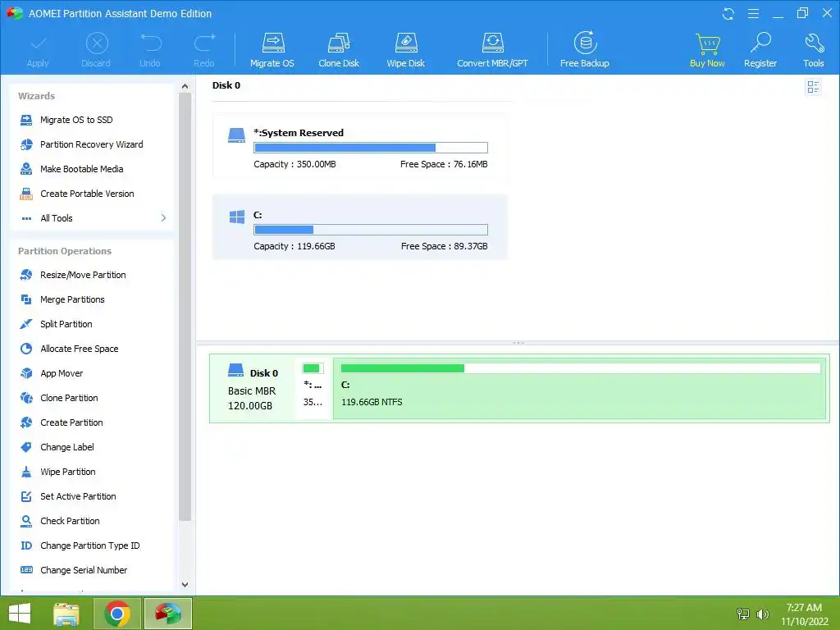Click the Migrate OS toolbar icon

tap(272, 50)
